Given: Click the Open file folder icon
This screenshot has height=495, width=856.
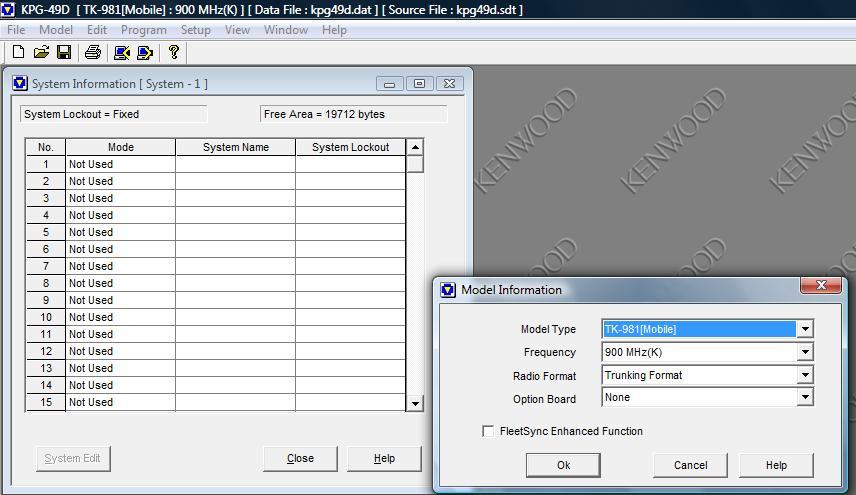Looking at the screenshot, I should coord(41,52).
